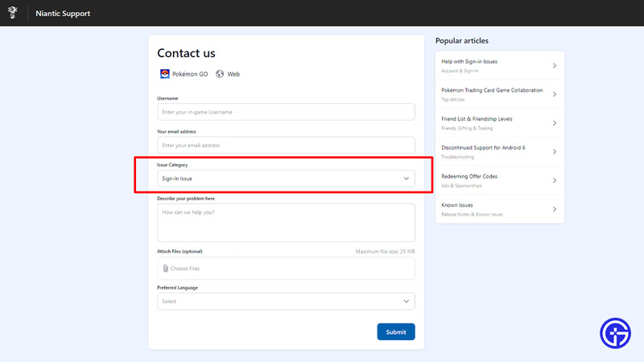
Task: Click chevron beside Discontinued Support for Android 6
Action: click(555, 152)
